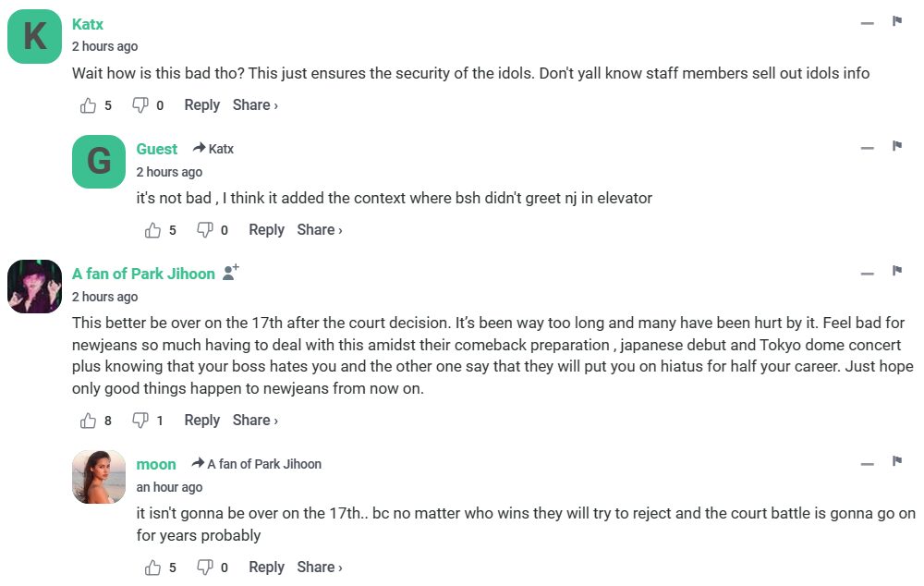Click moon's profile picture
924x586 pixels.
(x=99, y=477)
